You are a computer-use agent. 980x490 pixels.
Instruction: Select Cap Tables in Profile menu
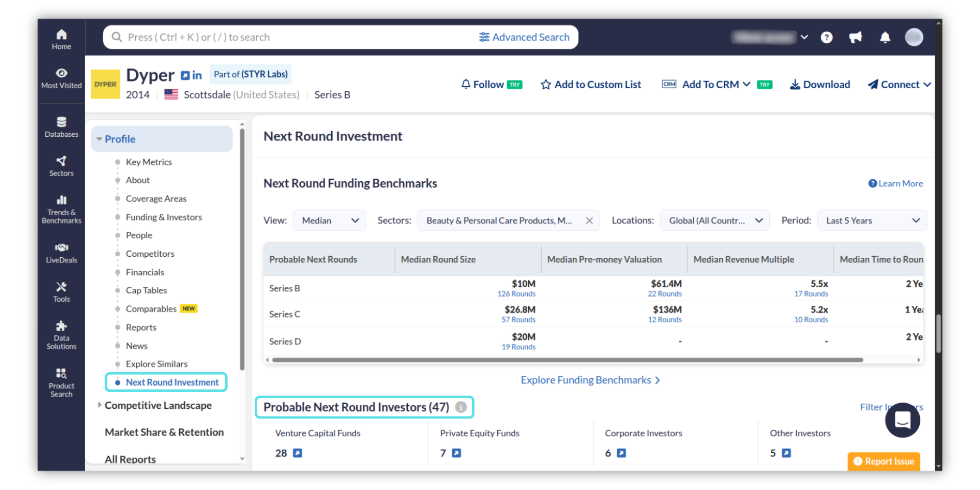(146, 290)
